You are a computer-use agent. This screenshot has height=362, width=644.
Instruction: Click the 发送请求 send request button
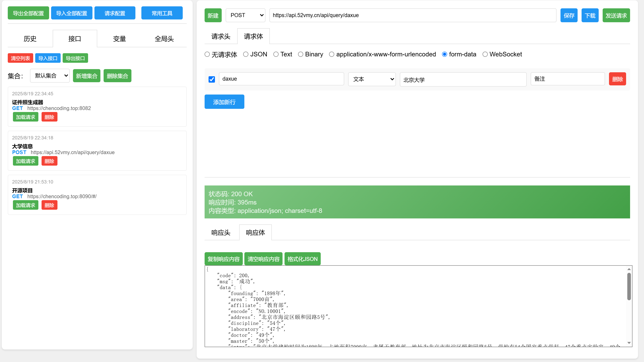[616, 15]
